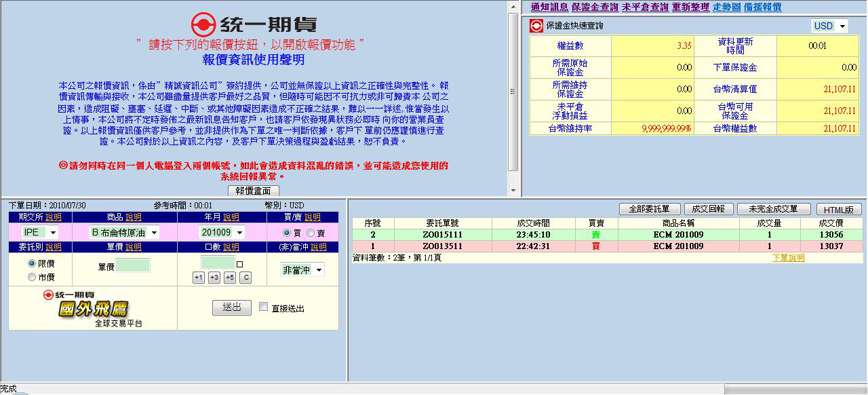The width and height of the screenshot is (868, 395).
Task: Expand the 非當沖 day-trade dropdown
Action: 302,269
